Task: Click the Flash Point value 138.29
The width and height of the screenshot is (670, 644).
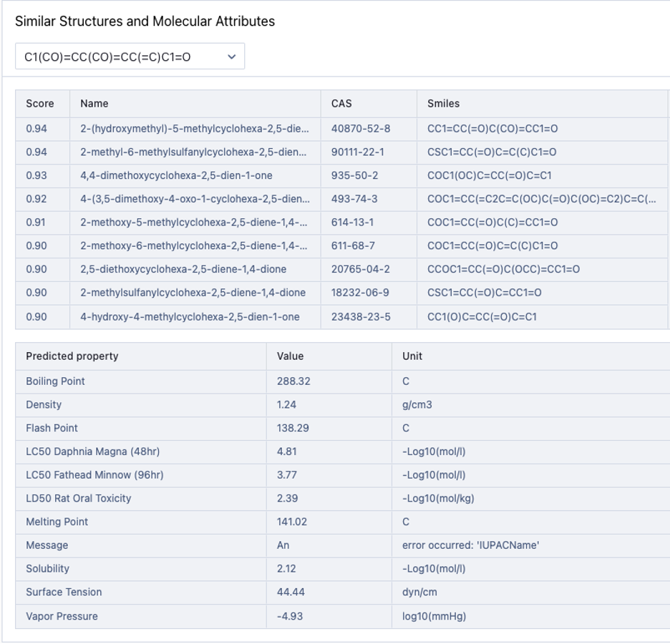Action: pyautogui.click(x=293, y=428)
